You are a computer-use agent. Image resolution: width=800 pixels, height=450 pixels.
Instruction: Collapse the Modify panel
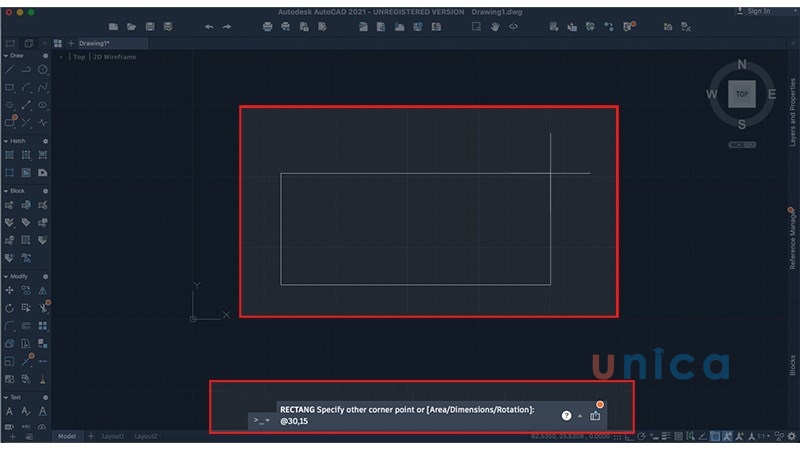tap(6, 276)
